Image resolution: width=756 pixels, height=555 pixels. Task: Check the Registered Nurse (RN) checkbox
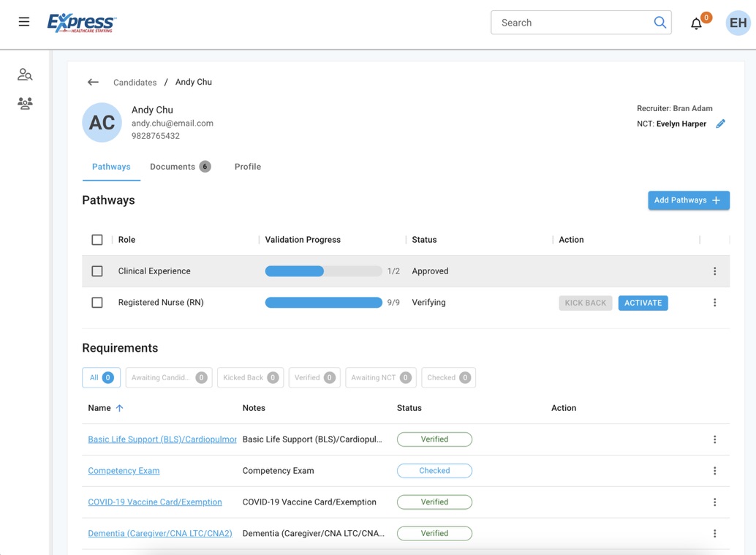97,303
